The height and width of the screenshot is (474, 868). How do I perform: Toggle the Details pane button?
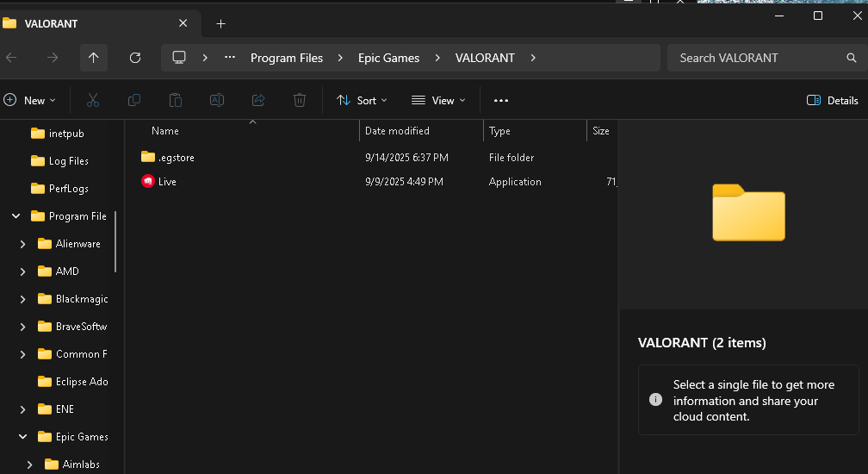click(x=832, y=100)
